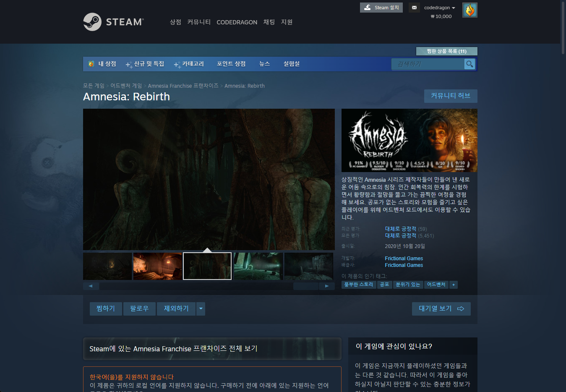566x392 pixels.
Task: Open recent reviews 대체로 긍정적 (59) link
Action: click(x=406, y=229)
